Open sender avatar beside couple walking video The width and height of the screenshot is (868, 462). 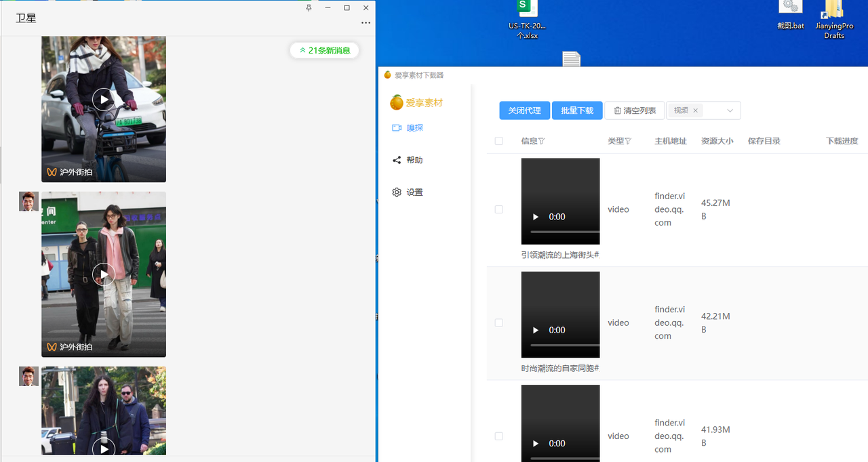pyautogui.click(x=28, y=201)
